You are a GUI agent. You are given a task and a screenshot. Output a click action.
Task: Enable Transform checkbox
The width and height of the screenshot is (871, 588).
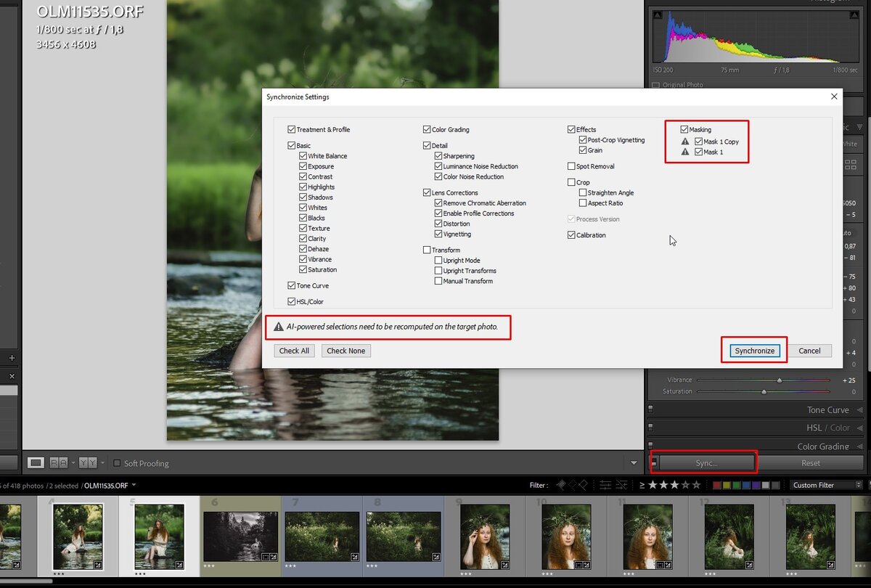(x=427, y=250)
